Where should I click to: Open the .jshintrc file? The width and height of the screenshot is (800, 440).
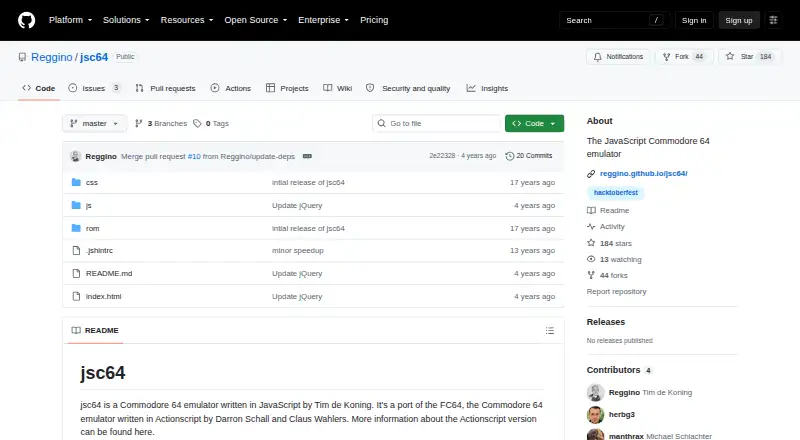tap(99, 251)
